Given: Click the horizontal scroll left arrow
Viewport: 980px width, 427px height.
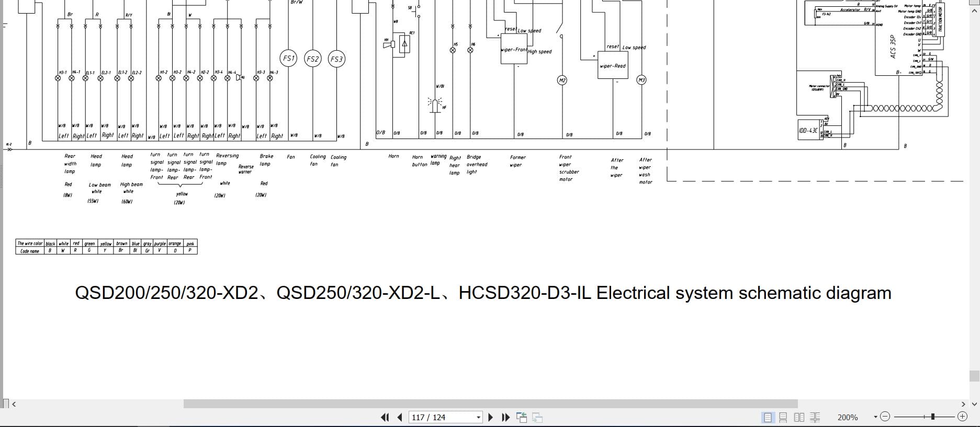Looking at the screenshot, I should point(14,403).
